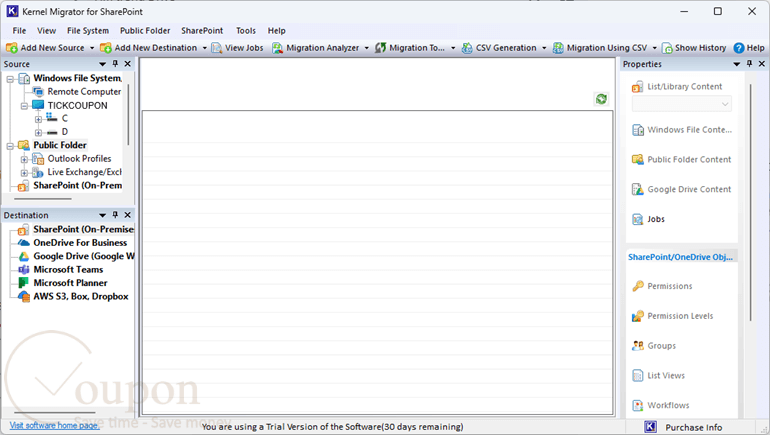Click the Migration Using CSV icon
The width and height of the screenshot is (770, 435).
(558, 48)
